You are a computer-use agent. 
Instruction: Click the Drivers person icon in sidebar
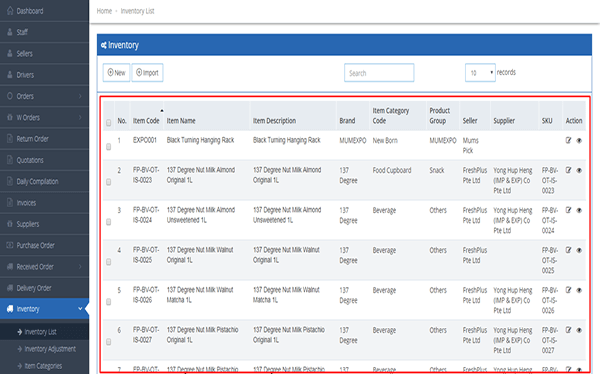(x=10, y=75)
